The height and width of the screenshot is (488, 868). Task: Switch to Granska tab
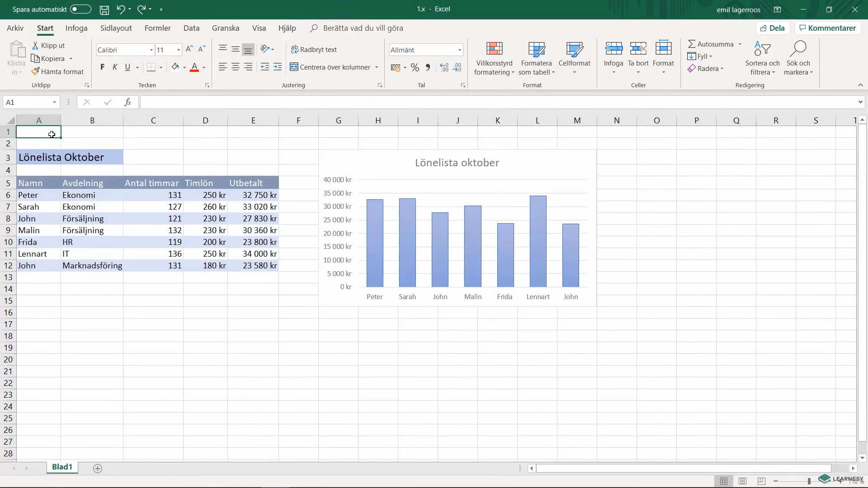click(226, 28)
